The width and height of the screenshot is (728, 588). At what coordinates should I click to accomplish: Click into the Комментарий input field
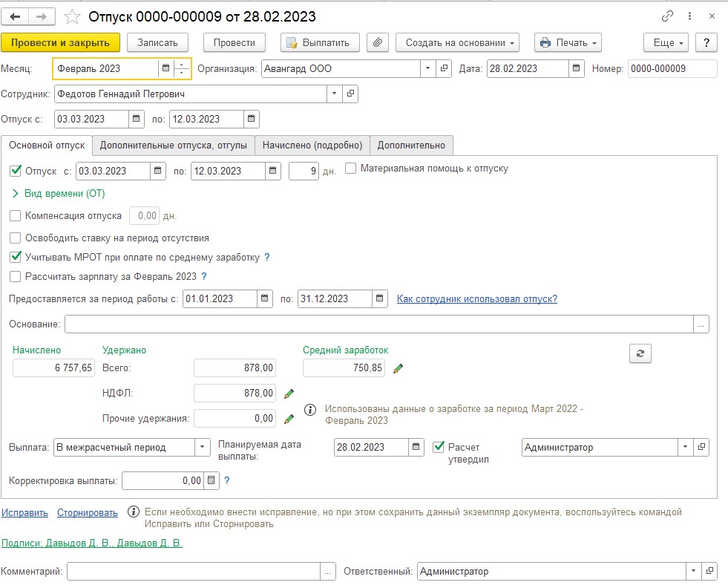pos(194,571)
